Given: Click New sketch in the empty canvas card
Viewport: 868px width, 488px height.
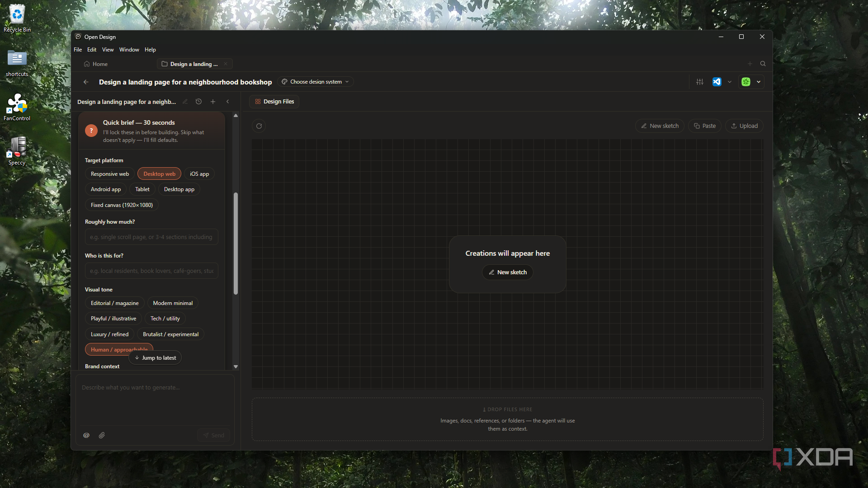Looking at the screenshot, I should coord(507,272).
